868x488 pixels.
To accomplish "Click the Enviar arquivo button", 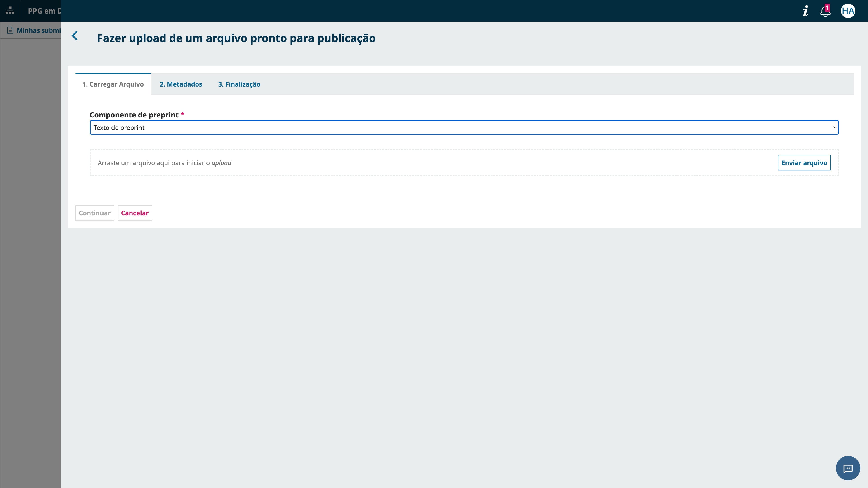I will click(x=805, y=162).
